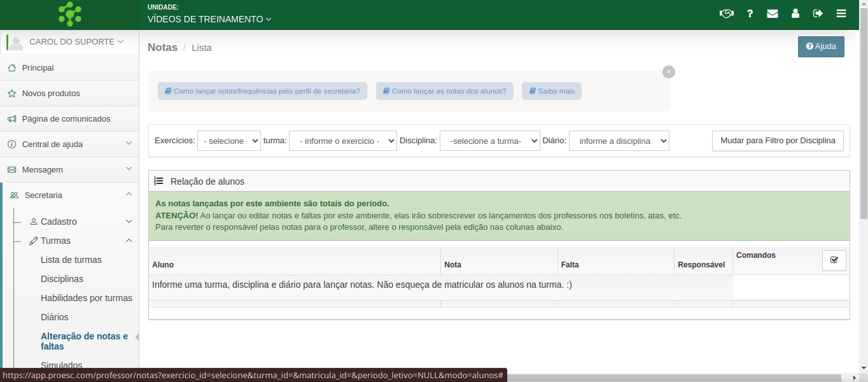The height and width of the screenshot is (382, 868).
Task: Click the Ajuda button
Action: click(x=821, y=46)
